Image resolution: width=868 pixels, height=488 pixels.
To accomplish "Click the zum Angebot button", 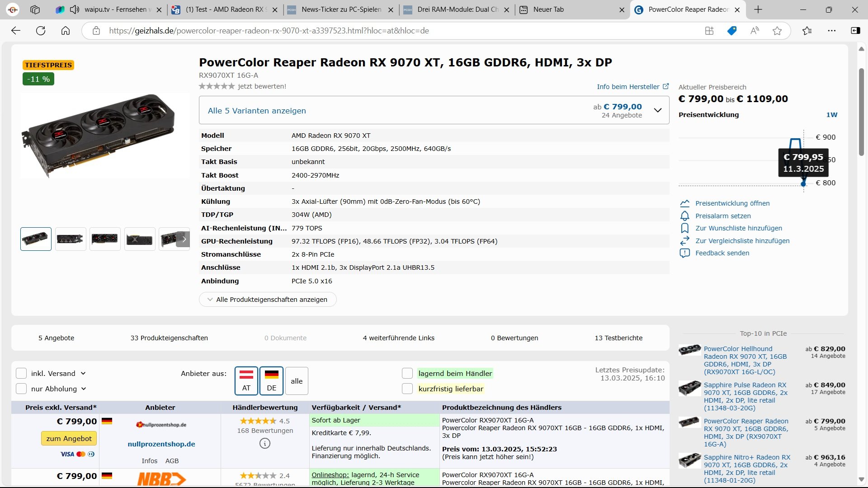I will 69,438.
